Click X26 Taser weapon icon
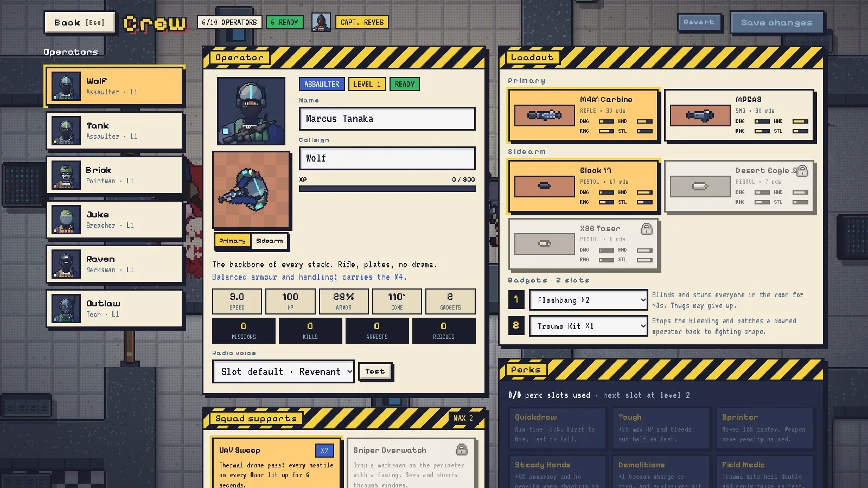 click(544, 244)
